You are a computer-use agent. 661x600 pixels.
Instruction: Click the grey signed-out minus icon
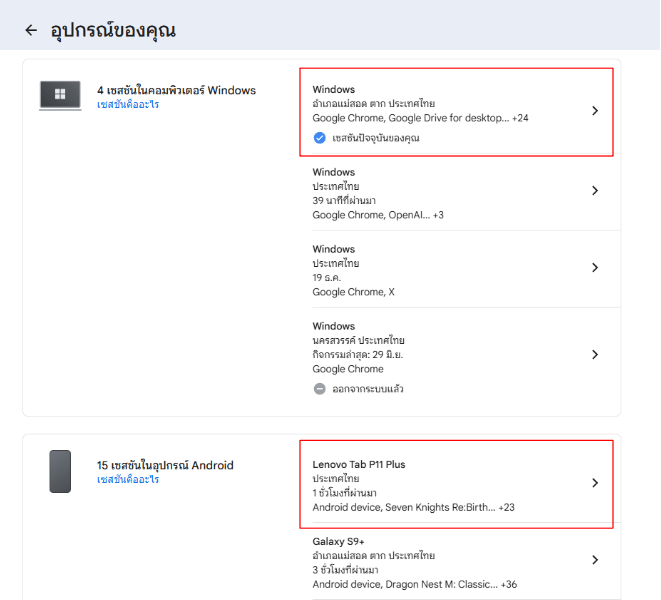320,389
